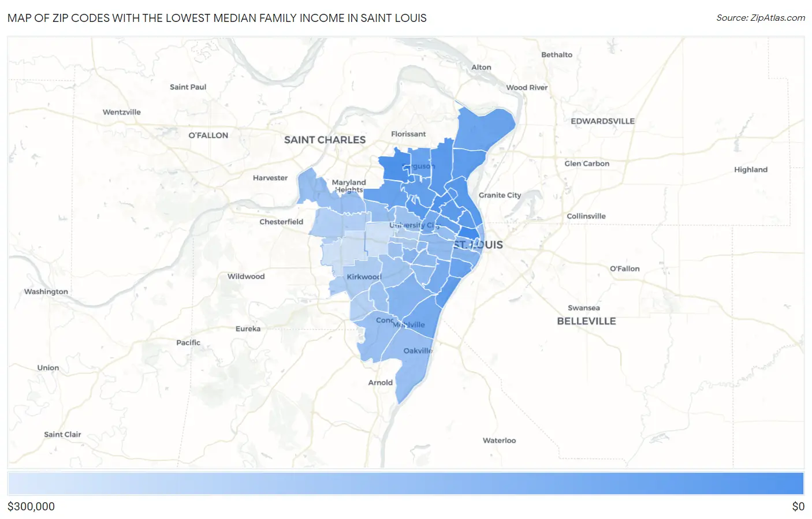Select the ST. LOUIS map label
Screen dimensions: 812x519
point(478,245)
